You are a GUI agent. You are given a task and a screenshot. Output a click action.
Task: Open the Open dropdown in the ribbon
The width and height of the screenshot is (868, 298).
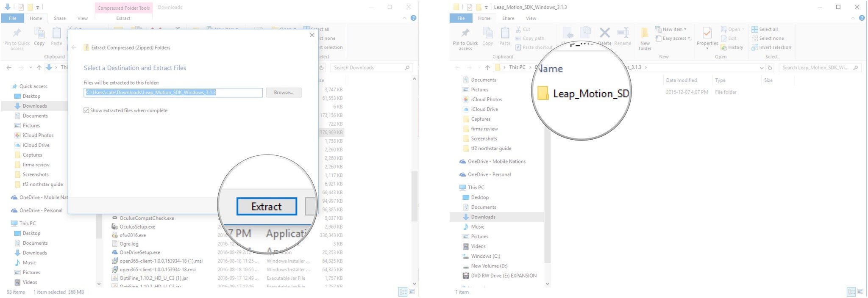733,29
